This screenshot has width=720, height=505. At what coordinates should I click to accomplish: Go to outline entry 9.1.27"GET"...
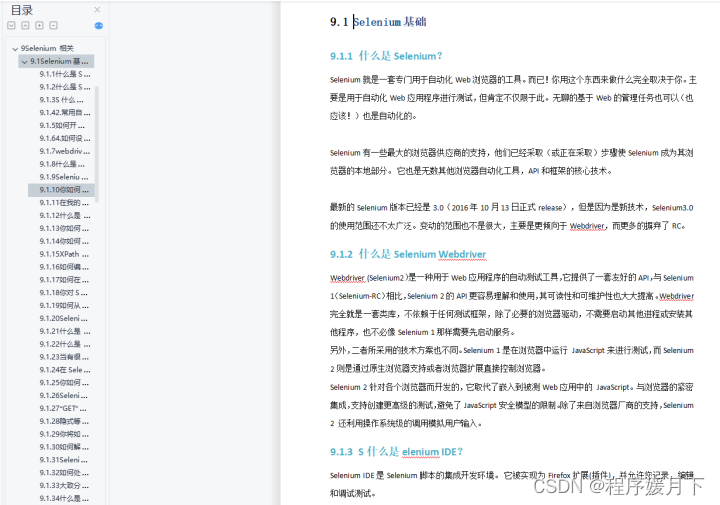[63, 408]
